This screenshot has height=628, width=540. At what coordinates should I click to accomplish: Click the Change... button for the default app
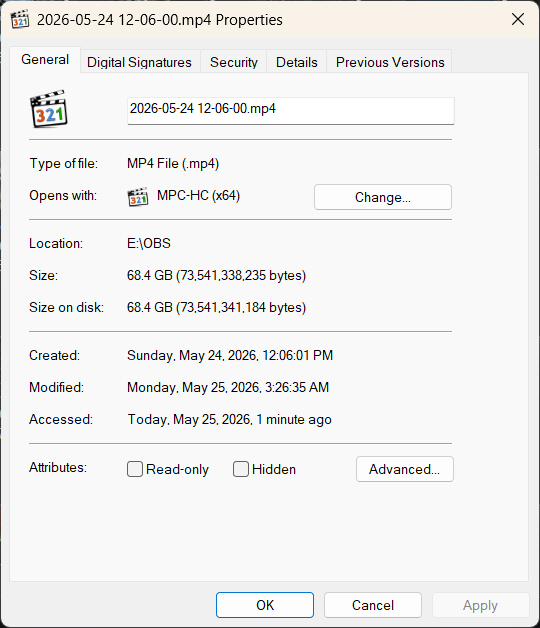point(383,197)
